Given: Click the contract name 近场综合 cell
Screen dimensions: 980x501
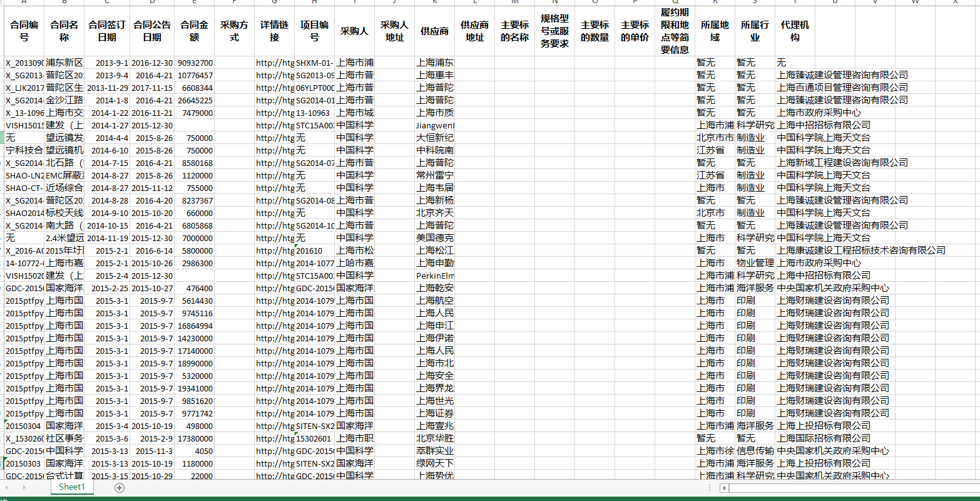Looking at the screenshot, I should (64, 188).
